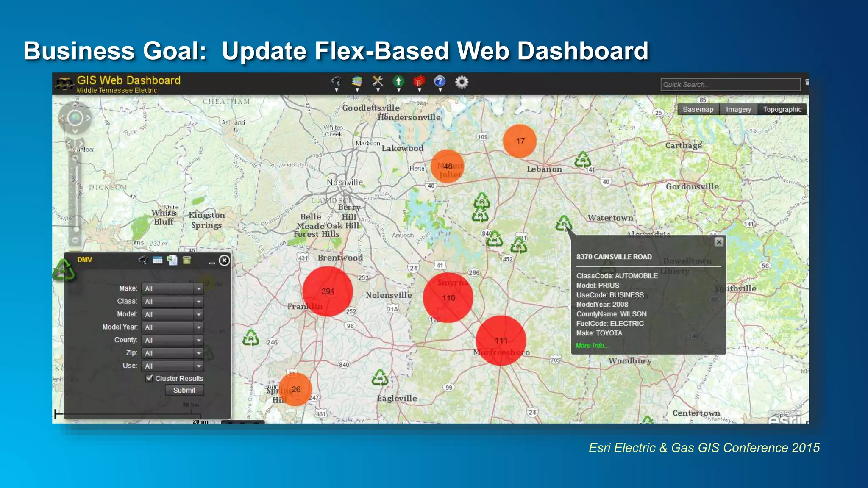Click the cluster marker labeled 110
This screenshot has height=488, width=868.
click(448, 298)
